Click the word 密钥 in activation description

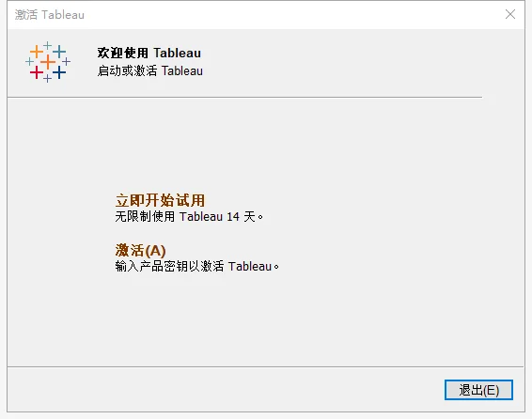(176, 266)
